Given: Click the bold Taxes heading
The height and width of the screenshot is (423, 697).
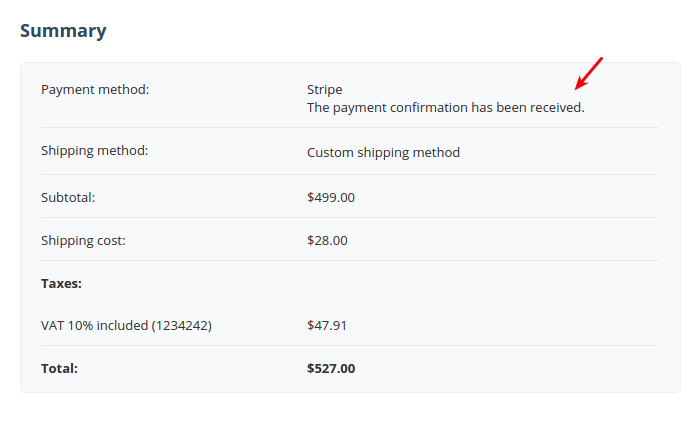Looking at the screenshot, I should pyautogui.click(x=61, y=283).
